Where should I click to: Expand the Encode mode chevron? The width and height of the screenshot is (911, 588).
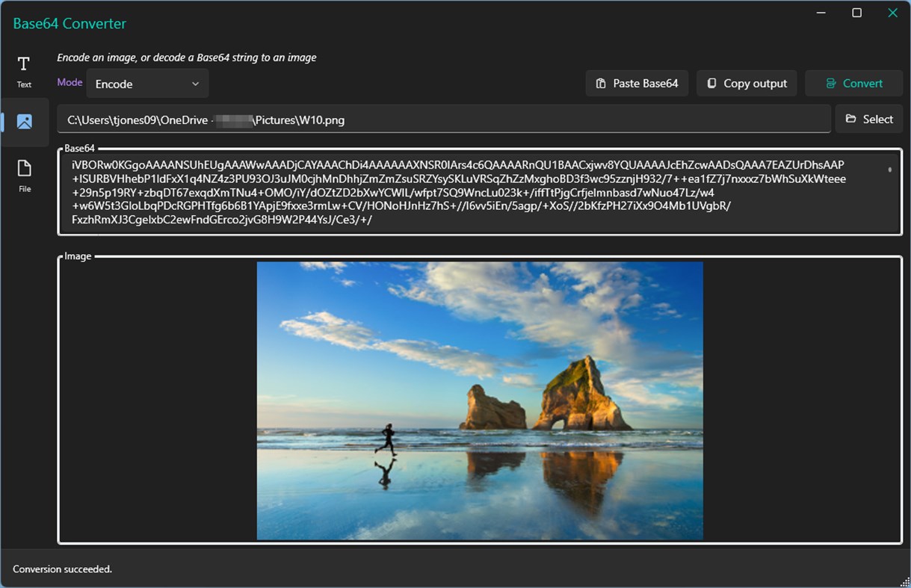point(196,83)
